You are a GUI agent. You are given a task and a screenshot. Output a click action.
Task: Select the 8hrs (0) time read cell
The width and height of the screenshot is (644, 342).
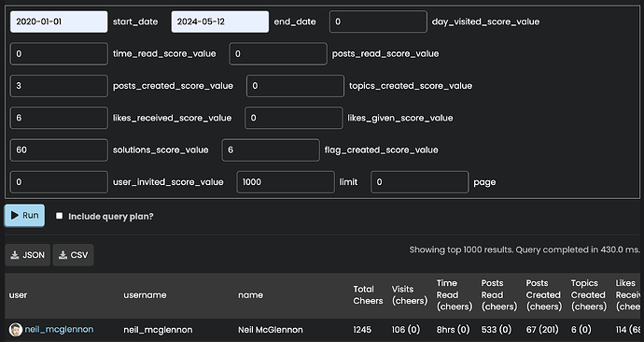[453, 330]
